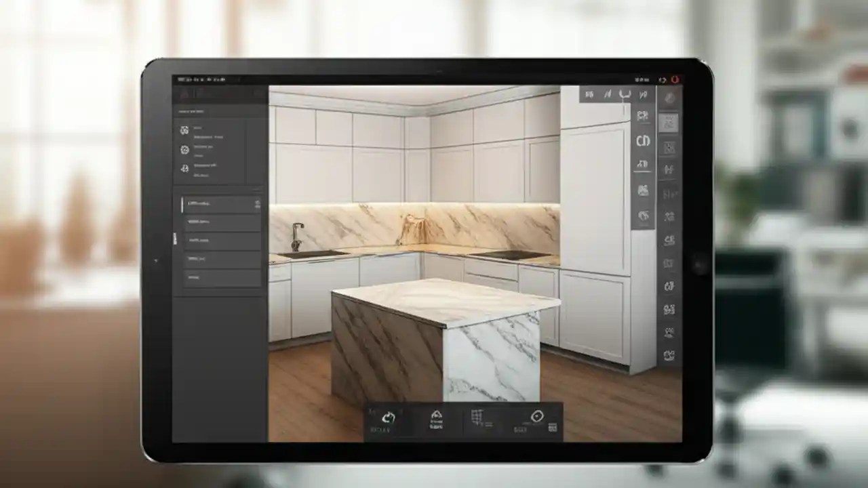Select the grid pattern tool at the bottom
This screenshot has width=868, height=488.
479,415
